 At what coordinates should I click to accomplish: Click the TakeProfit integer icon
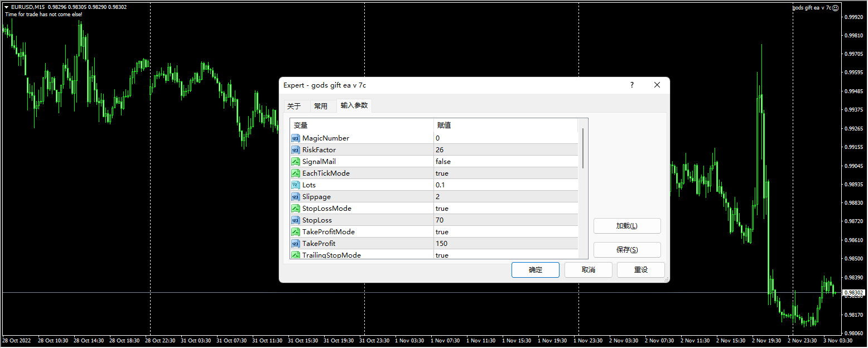coord(296,243)
